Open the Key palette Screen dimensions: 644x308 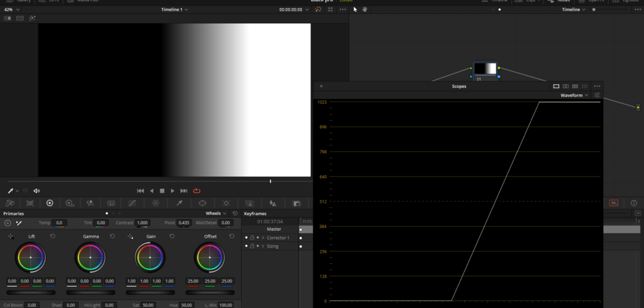(x=296, y=203)
